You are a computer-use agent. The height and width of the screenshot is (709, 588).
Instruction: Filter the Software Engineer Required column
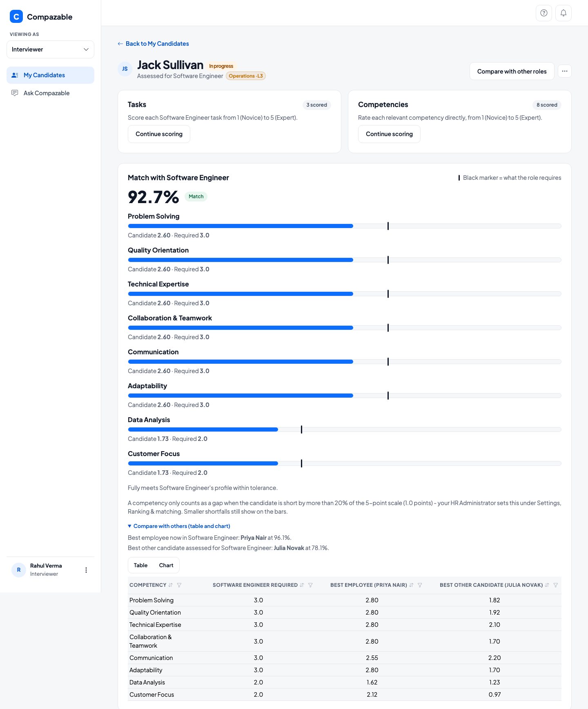coord(310,585)
